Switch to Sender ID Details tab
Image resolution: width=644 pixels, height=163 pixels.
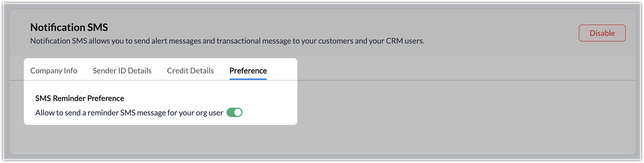[x=122, y=71]
